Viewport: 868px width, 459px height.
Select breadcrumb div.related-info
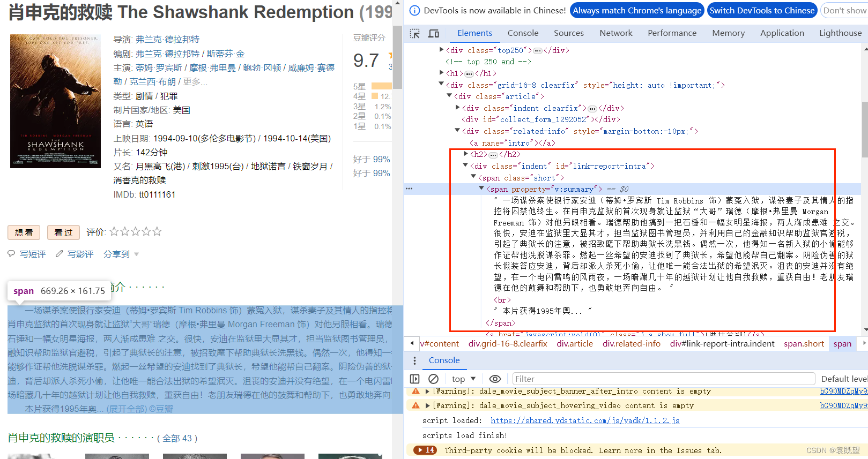point(631,343)
